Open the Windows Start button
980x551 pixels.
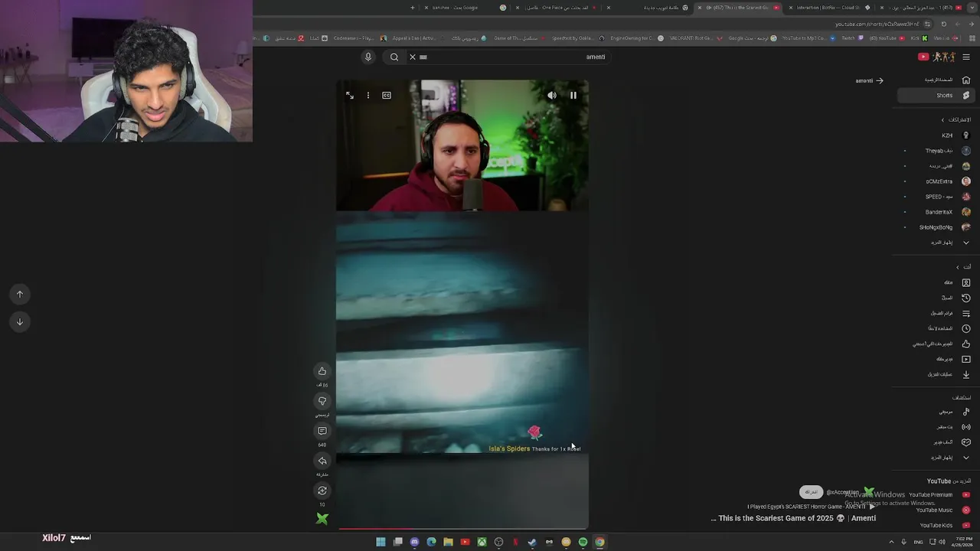(381, 542)
